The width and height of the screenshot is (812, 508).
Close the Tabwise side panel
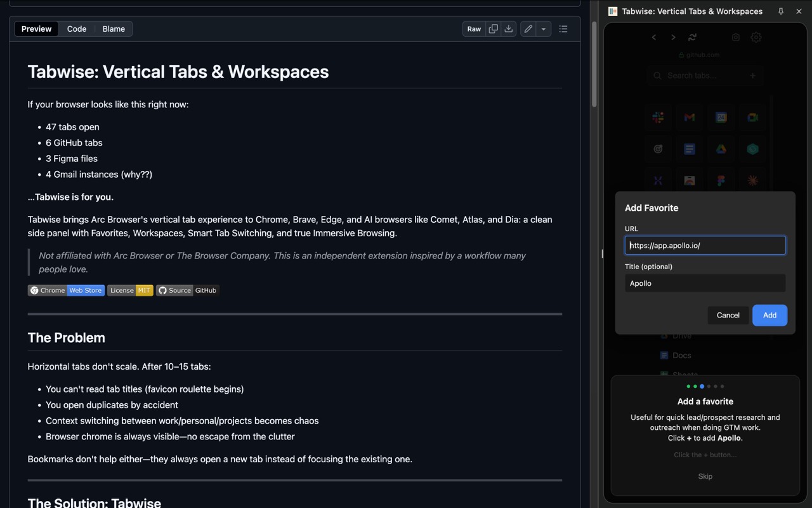point(799,11)
